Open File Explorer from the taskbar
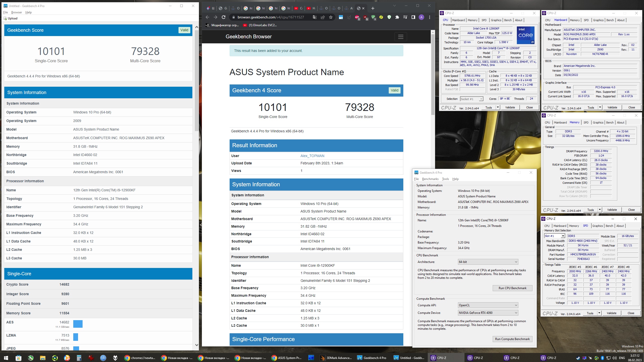Viewport: 644px width, 362px height. coord(42,358)
